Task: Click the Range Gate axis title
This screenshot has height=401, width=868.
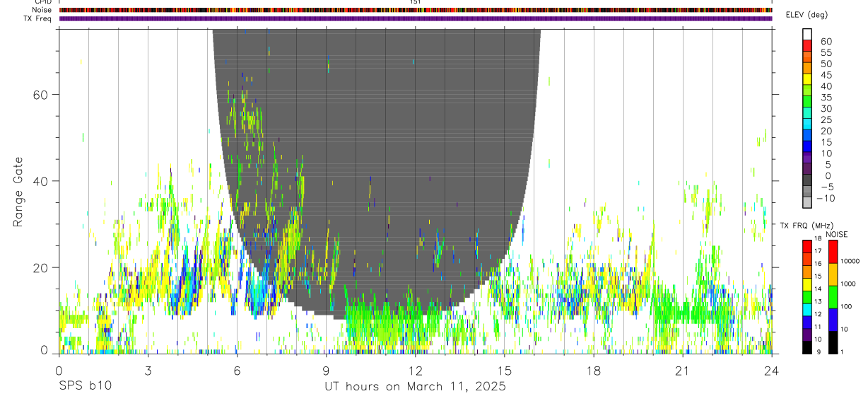Action: pos(18,191)
